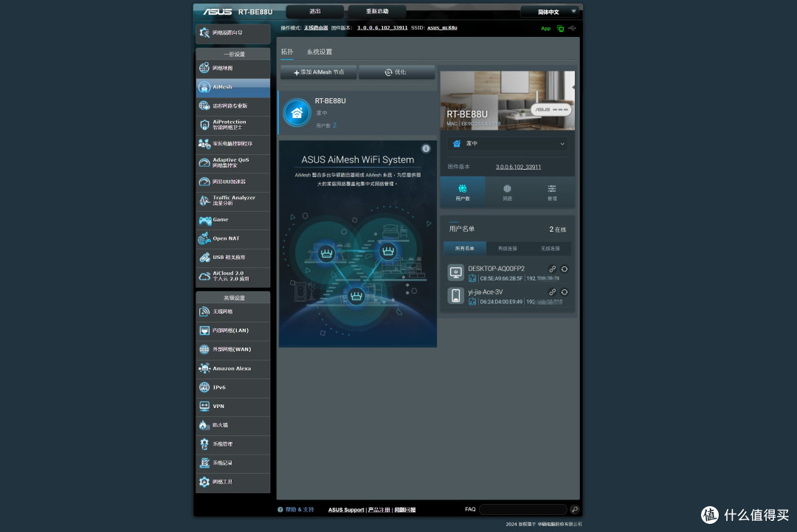The image size is (797, 532).
Task: Switch to the 拓扑 topology tab
Action: (x=287, y=52)
